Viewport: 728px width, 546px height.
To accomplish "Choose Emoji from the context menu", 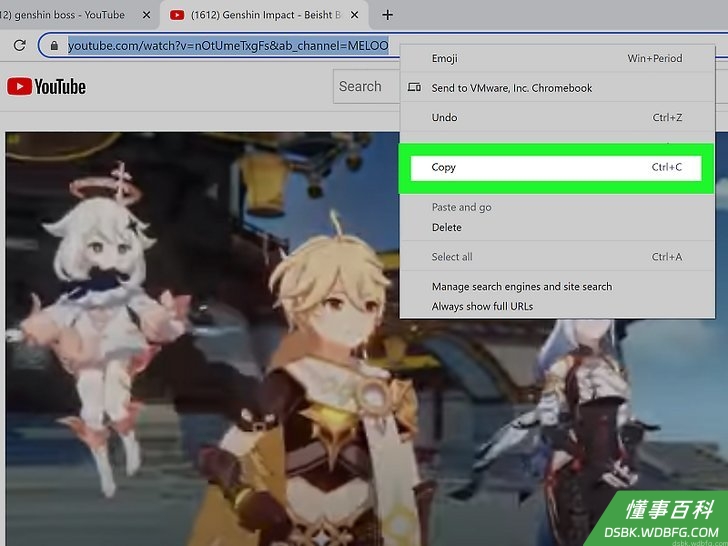I will [x=557, y=58].
